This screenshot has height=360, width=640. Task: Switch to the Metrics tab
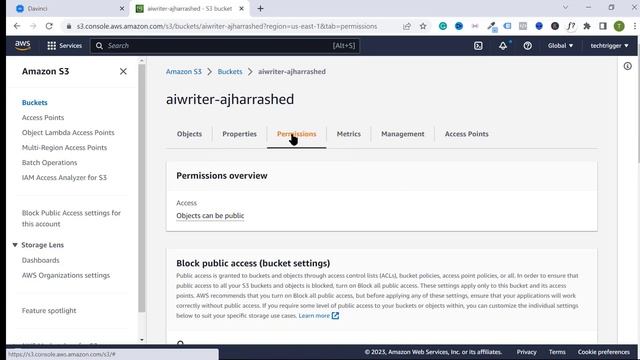349,134
